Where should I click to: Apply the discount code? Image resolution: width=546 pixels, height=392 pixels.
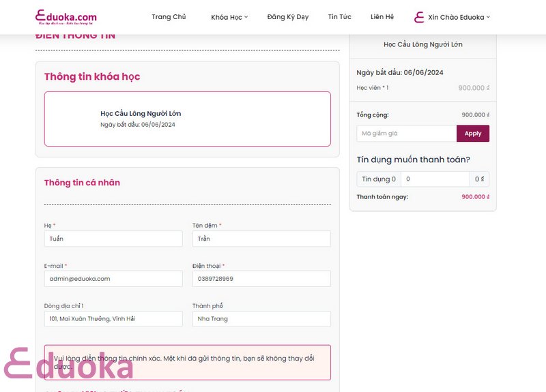pyautogui.click(x=473, y=134)
